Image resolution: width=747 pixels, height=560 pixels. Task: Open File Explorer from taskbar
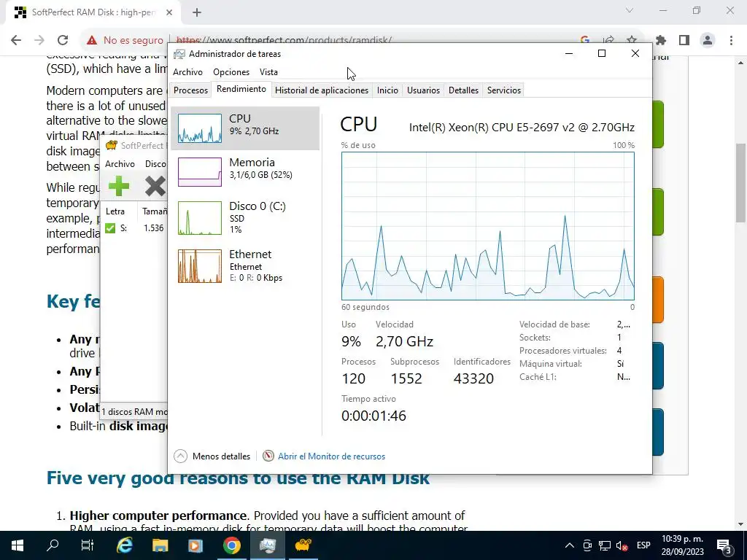tap(160, 545)
